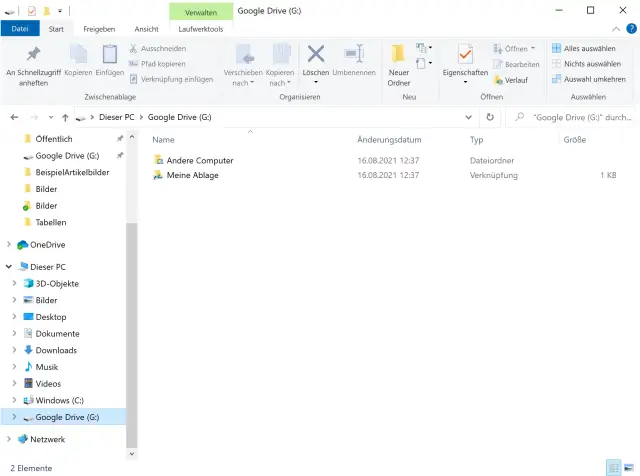Collapse the Dieser PC tree node

(9, 267)
